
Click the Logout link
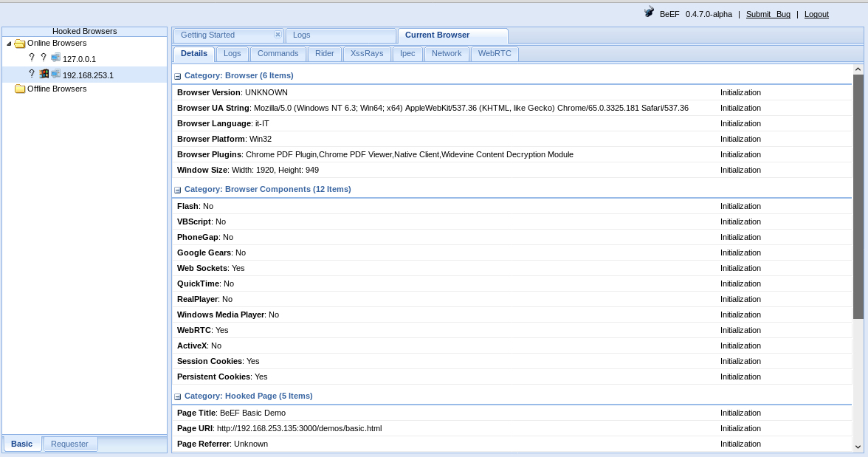click(x=816, y=14)
